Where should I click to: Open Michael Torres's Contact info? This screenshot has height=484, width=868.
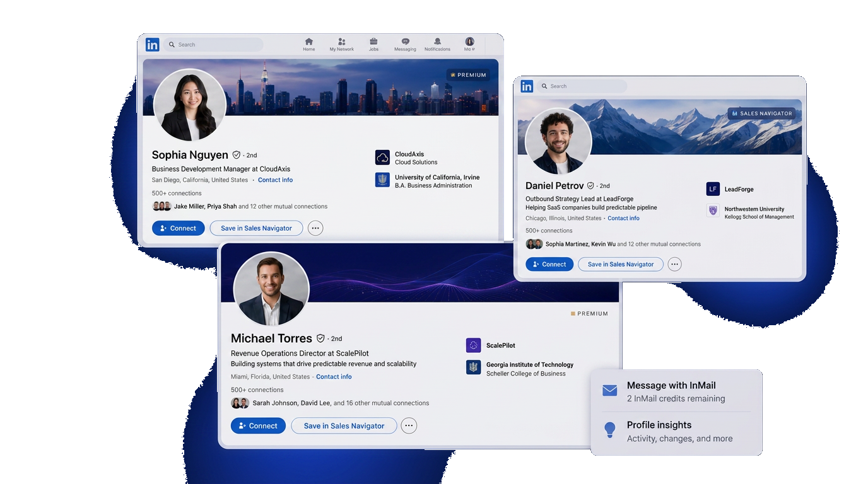pyautogui.click(x=334, y=377)
